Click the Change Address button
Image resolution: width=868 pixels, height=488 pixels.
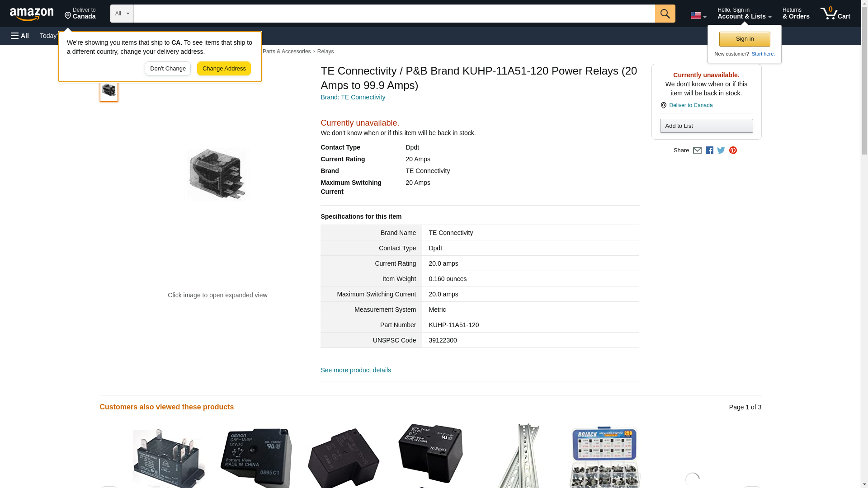click(224, 69)
